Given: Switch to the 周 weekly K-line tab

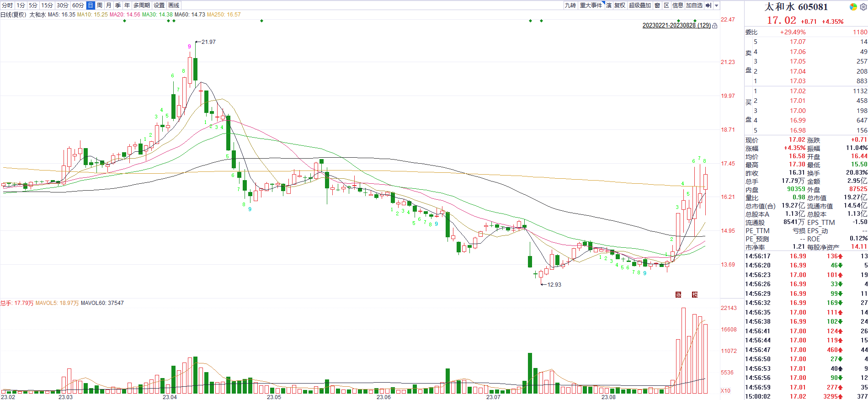Looking at the screenshot, I should (x=100, y=5).
